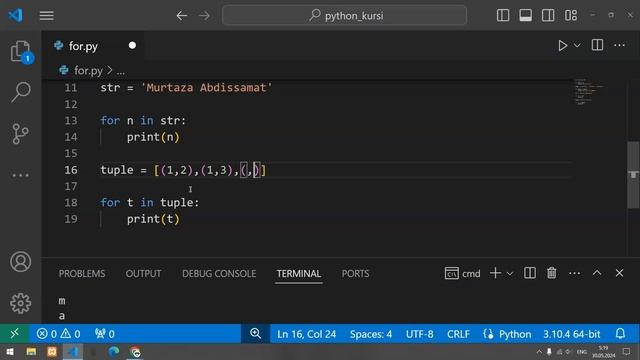Open the Source Control view
This screenshot has height=360, width=640.
(20, 133)
